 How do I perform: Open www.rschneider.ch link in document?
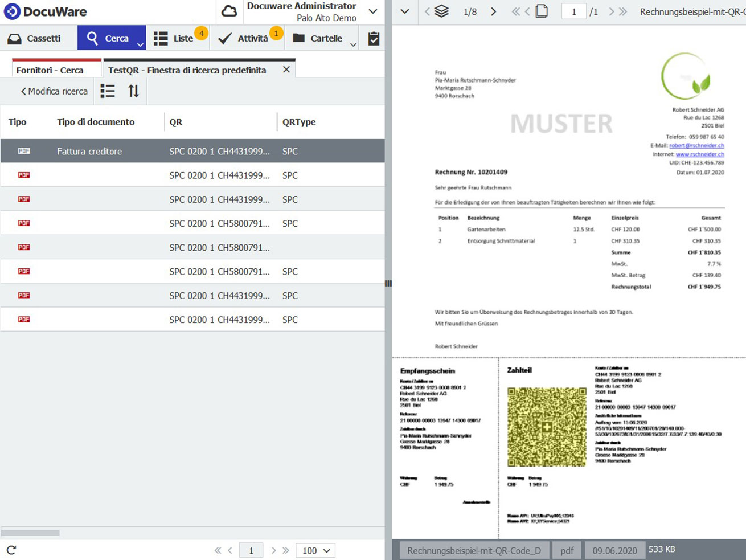pyautogui.click(x=700, y=154)
